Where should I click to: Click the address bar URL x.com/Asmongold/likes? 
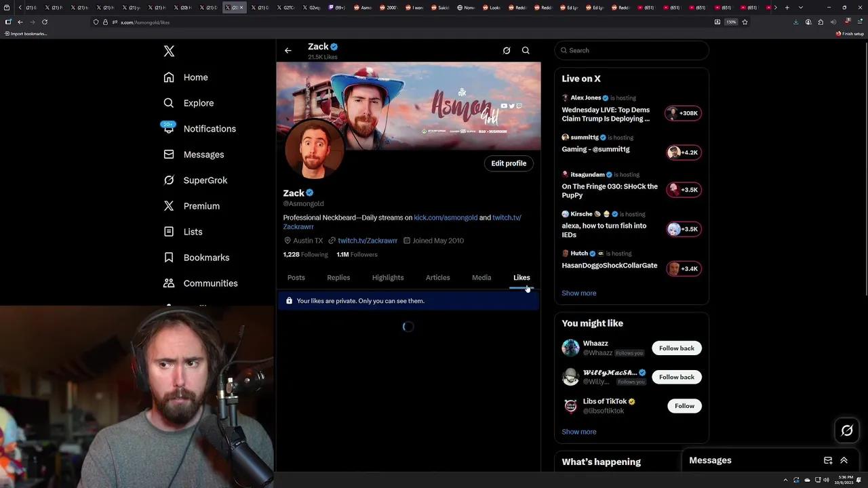[x=145, y=22]
